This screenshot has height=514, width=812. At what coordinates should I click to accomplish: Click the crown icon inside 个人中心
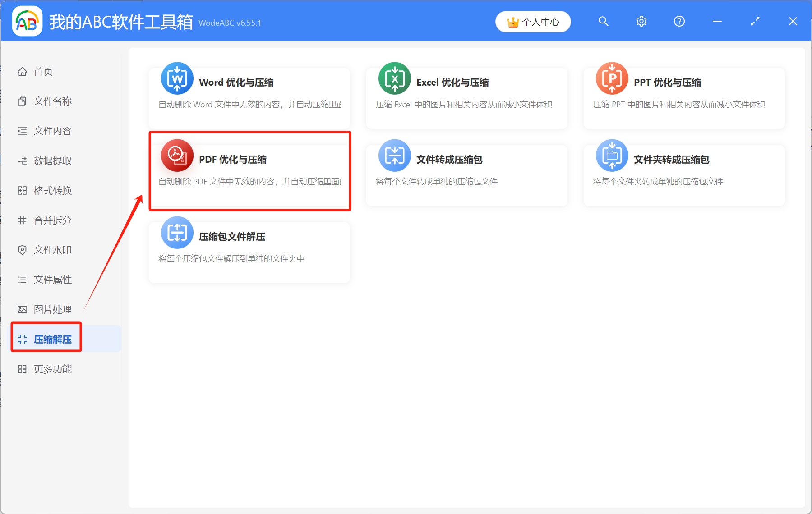512,21
